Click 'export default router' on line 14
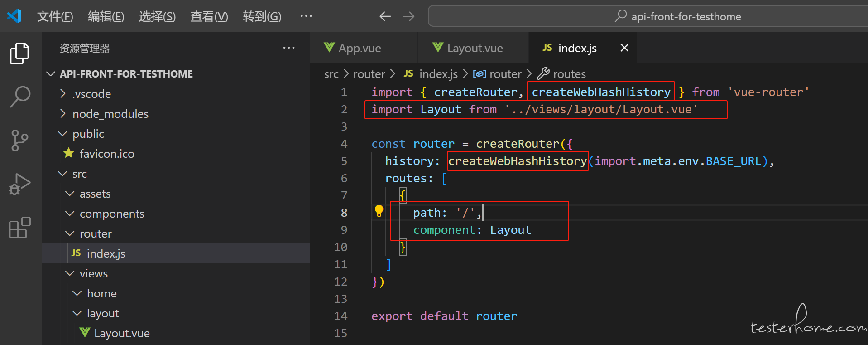 [444, 316]
